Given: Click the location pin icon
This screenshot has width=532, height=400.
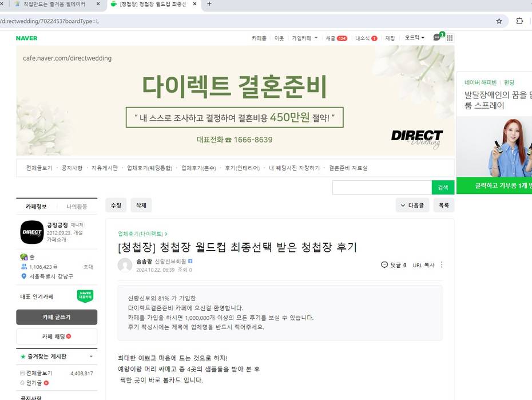Looking at the screenshot, I should pos(24,276).
